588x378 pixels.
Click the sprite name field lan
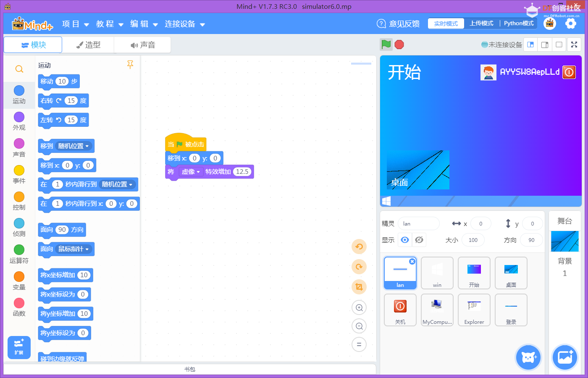[418, 223]
